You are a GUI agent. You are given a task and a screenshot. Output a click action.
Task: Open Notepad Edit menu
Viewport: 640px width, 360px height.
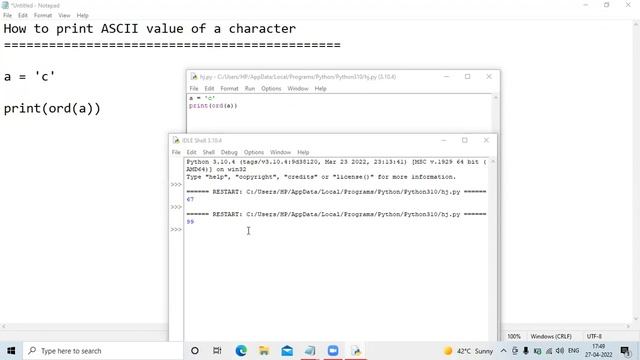click(x=22, y=16)
